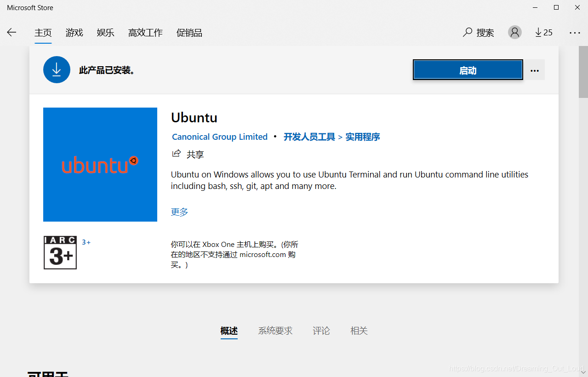Open the top-right see more menu
588x377 pixels.
tap(575, 33)
